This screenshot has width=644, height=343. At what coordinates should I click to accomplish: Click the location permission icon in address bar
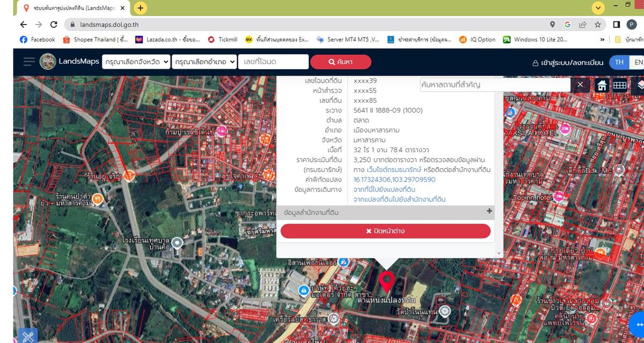(x=552, y=25)
